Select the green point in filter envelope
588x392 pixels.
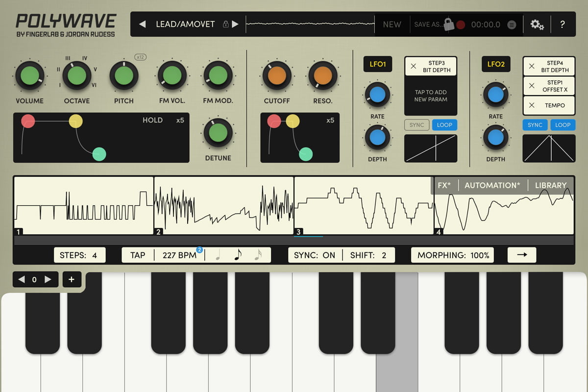pos(306,154)
